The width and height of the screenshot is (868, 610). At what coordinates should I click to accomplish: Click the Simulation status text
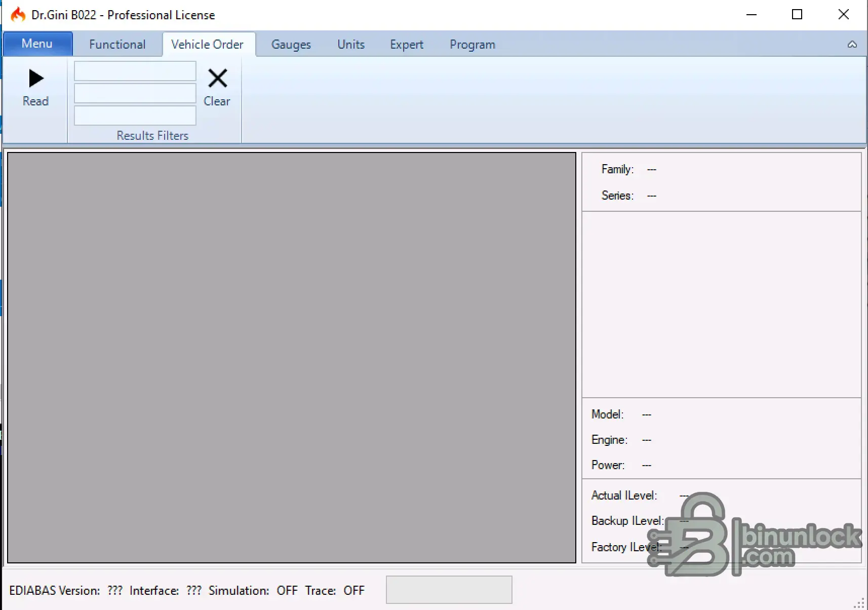point(253,591)
